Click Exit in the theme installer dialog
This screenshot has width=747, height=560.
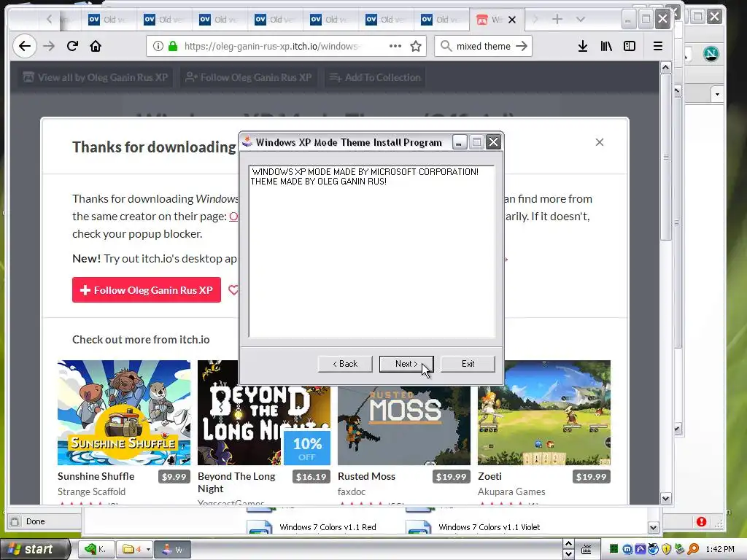(x=468, y=364)
